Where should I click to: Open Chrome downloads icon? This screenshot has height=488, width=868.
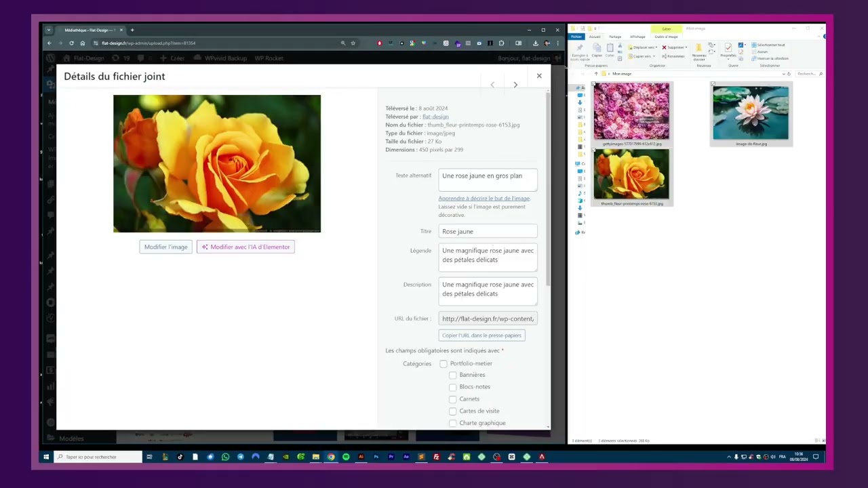(535, 43)
